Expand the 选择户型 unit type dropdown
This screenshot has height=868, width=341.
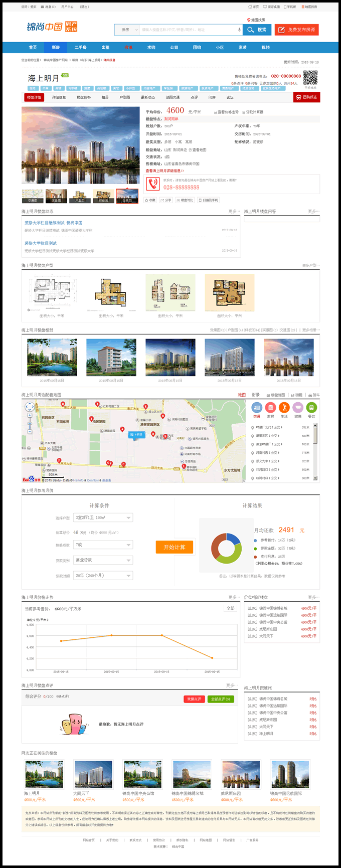[103, 517]
